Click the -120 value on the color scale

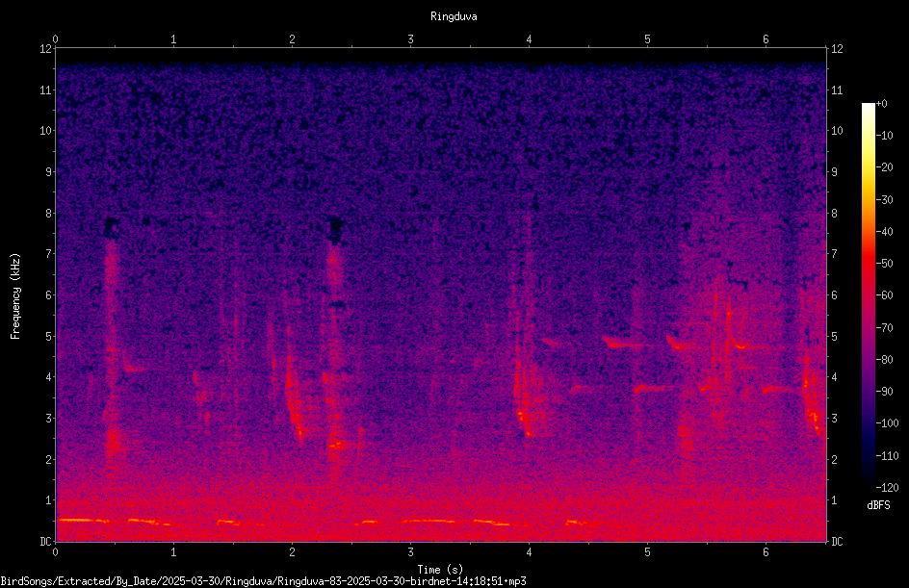pyautogui.click(x=888, y=488)
